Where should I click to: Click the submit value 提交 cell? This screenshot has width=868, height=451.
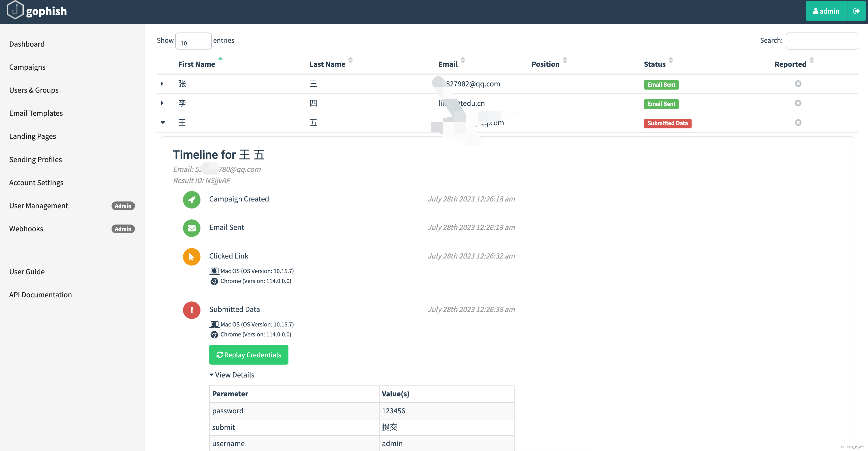447,427
